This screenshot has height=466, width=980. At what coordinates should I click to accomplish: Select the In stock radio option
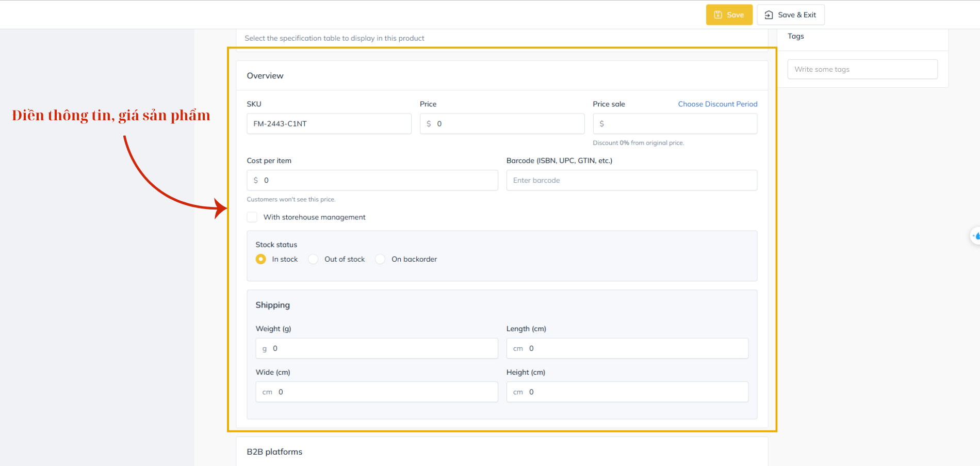[261, 259]
